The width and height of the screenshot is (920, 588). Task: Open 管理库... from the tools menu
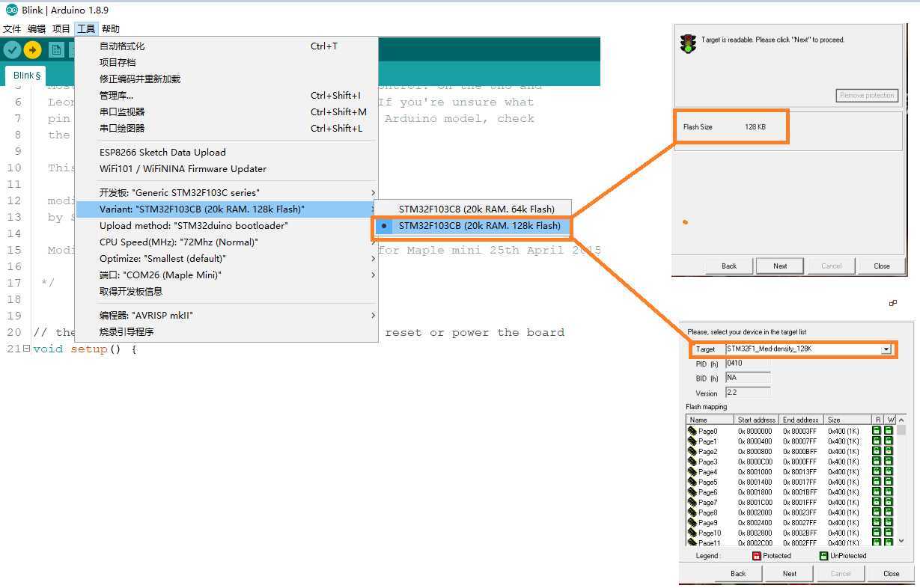(x=226, y=95)
